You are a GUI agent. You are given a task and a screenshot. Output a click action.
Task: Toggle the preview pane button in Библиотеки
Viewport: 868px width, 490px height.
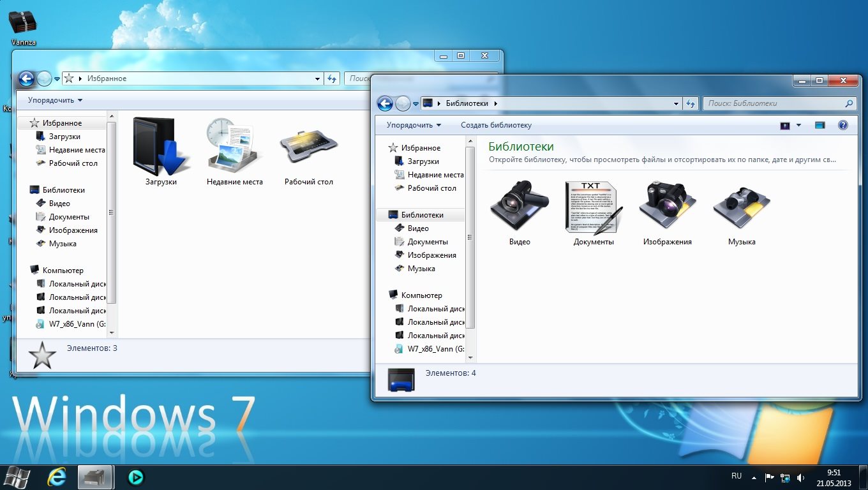[x=820, y=125]
